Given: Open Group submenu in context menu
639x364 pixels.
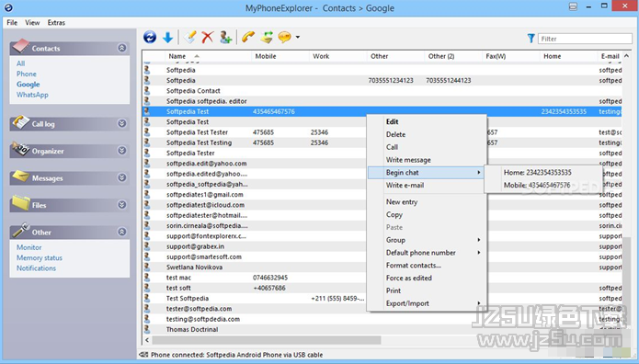Looking at the screenshot, I should click(x=427, y=240).
